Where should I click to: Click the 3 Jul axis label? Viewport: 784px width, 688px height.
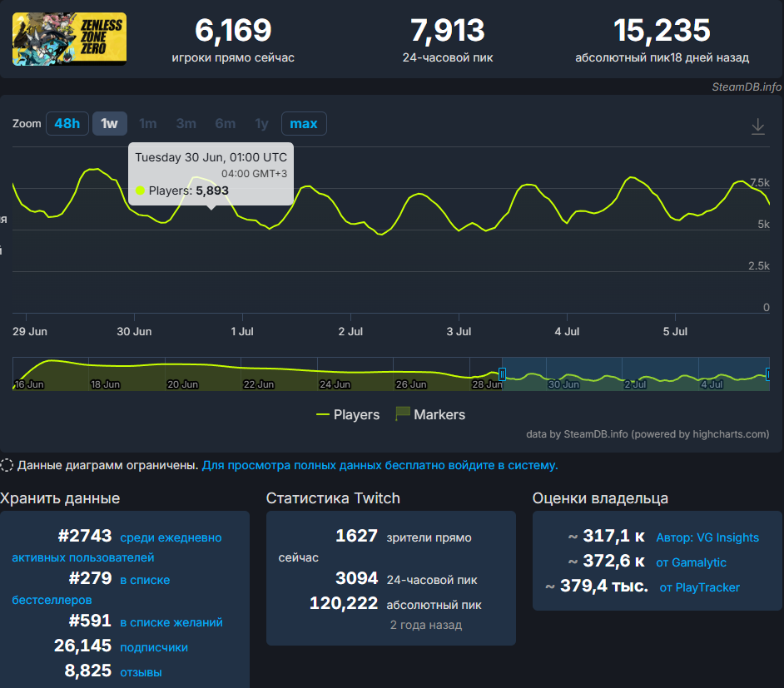click(459, 331)
